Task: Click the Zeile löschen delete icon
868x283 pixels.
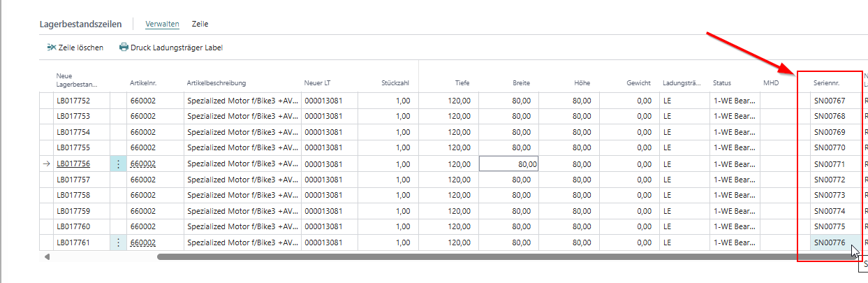Action: [51, 48]
